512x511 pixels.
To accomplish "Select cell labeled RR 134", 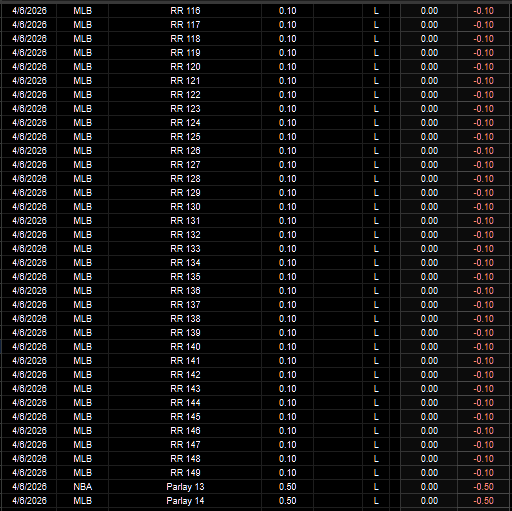I will (x=185, y=263).
